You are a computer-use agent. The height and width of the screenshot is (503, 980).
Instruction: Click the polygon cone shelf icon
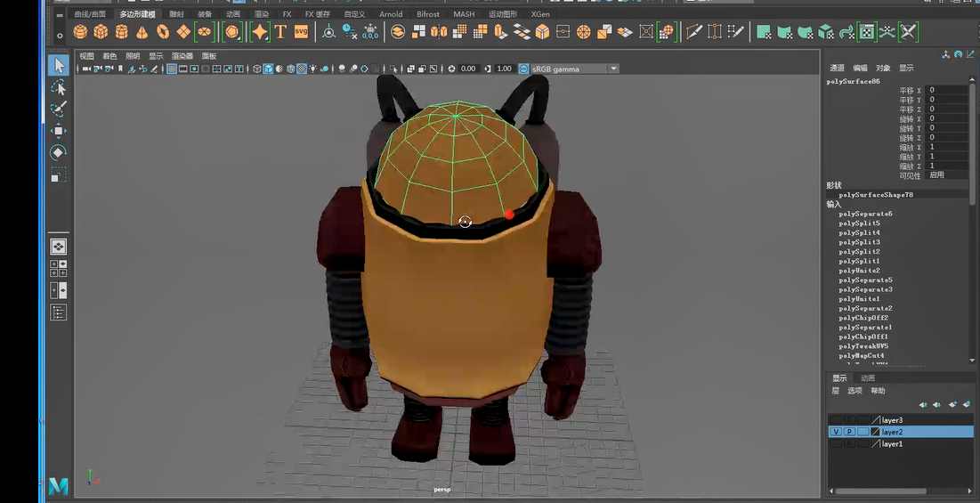pos(142,32)
